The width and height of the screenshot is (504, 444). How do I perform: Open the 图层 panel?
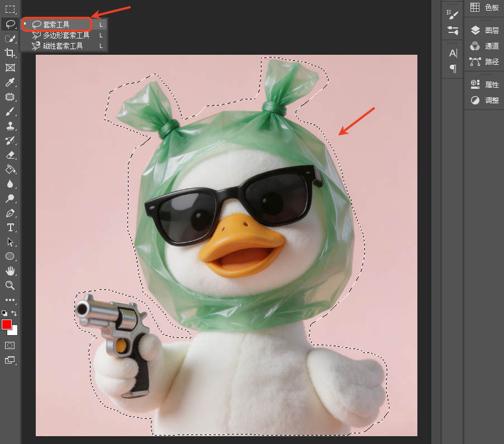tap(484, 30)
